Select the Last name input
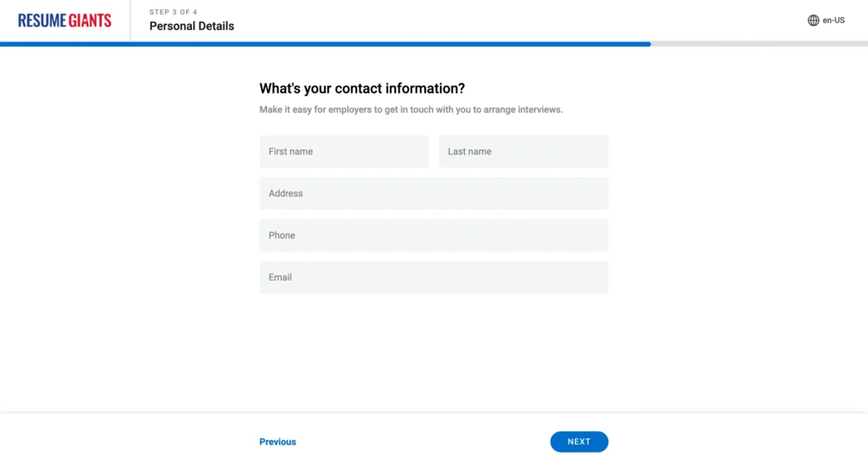Screen dimensions: 868x466 [523, 151]
